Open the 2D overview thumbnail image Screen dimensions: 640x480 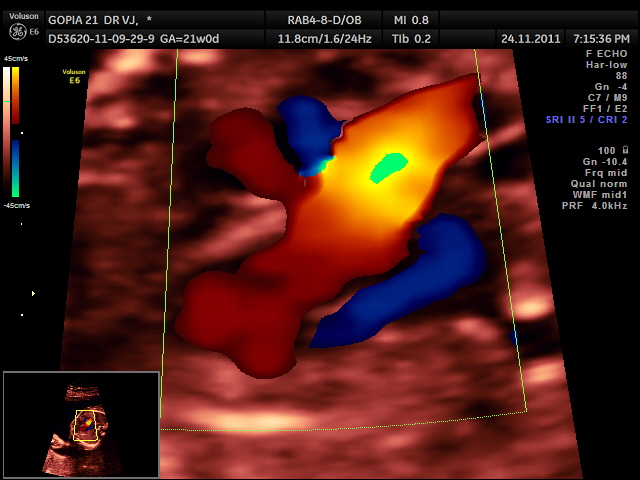click(x=81, y=424)
